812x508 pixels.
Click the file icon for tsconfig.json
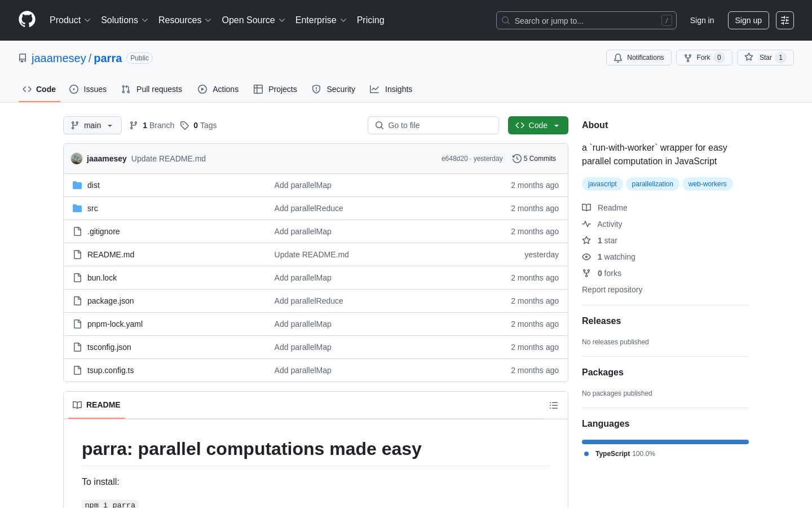pos(77,347)
